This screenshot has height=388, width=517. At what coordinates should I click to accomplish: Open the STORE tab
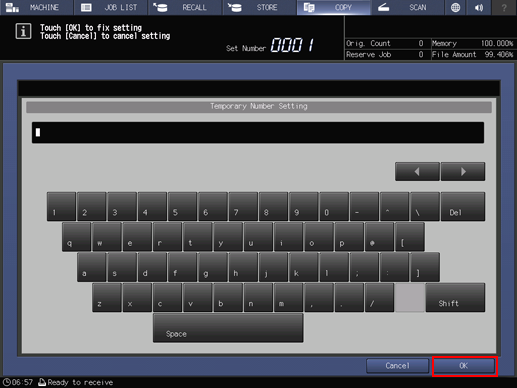[x=260, y=7]
